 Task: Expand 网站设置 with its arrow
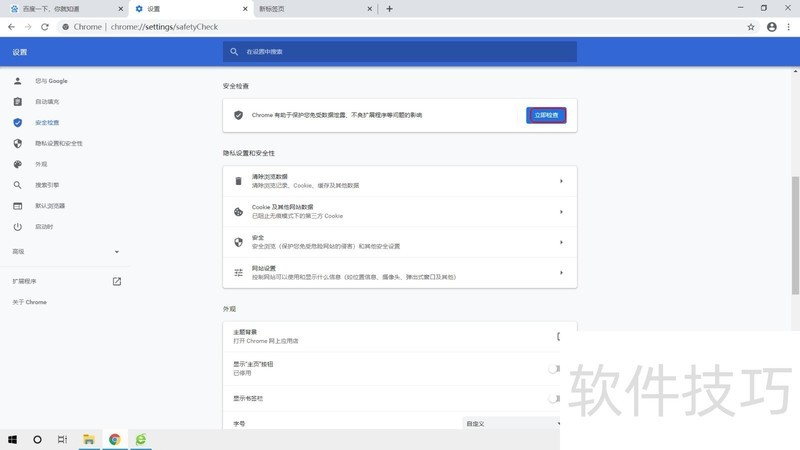pyautogui.click(x=561, y=272)
